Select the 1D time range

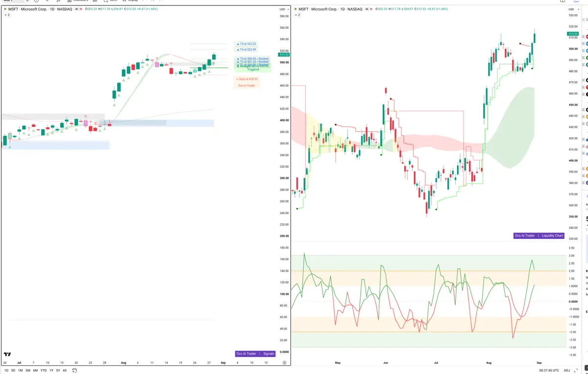coord(5,371)
